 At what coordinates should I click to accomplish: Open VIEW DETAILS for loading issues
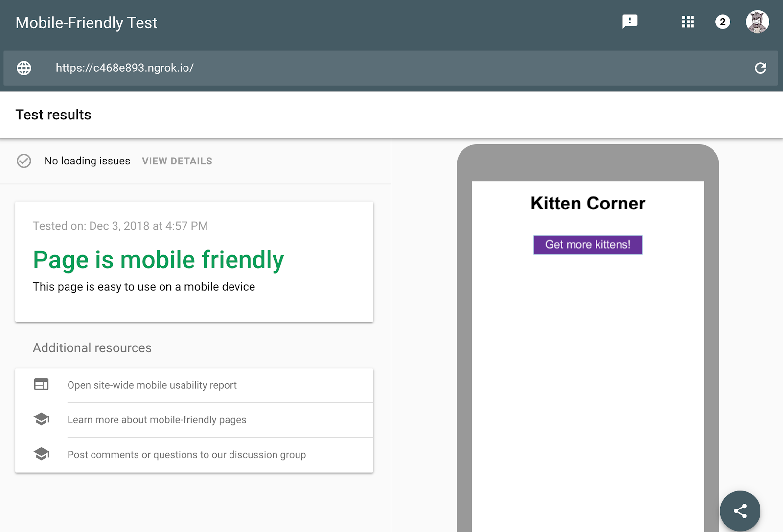tap(177, 161)
